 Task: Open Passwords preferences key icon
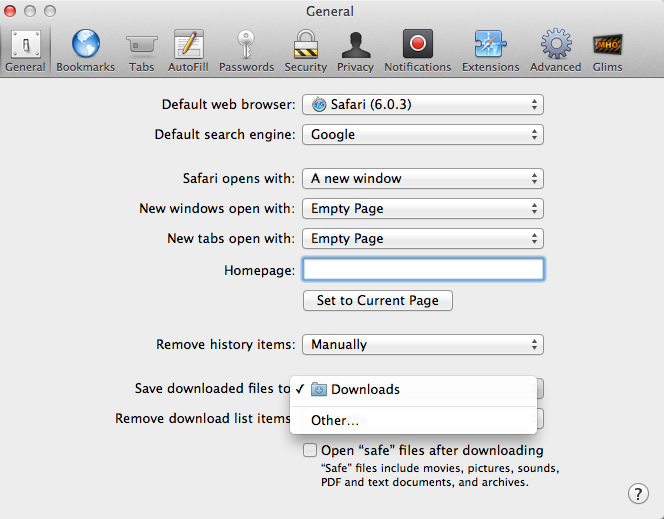pyautogui.click(x=246, y=44)
